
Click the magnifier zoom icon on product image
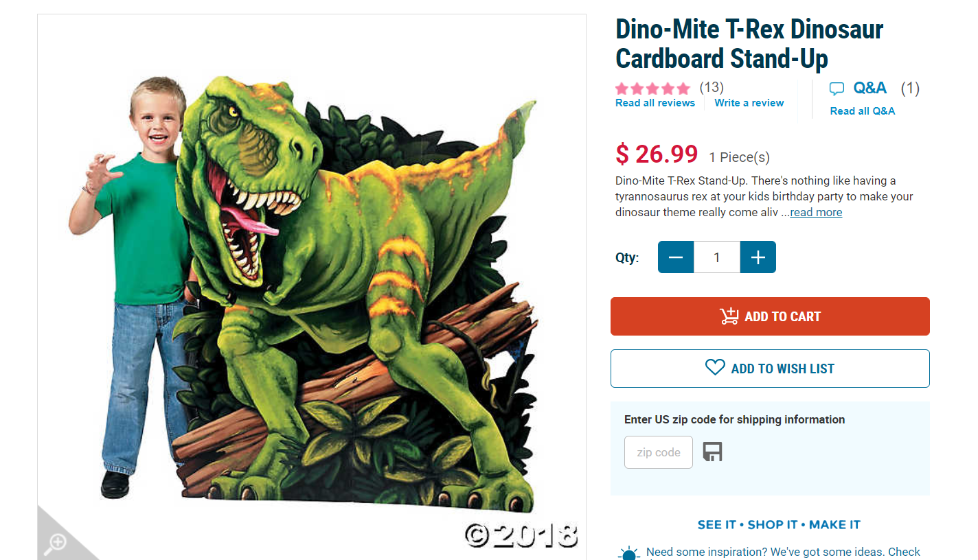point(55,542)
